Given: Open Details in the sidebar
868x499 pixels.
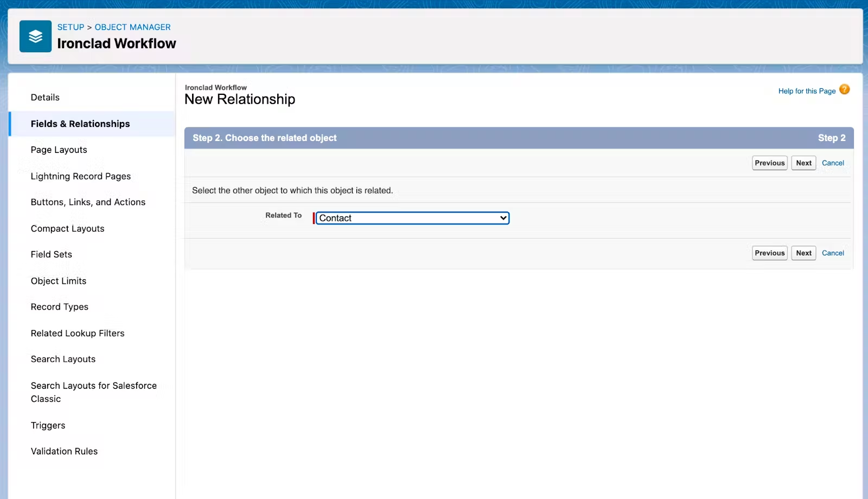Looking at the screenshot, I should pyautogui.click(x=45, y=98).
